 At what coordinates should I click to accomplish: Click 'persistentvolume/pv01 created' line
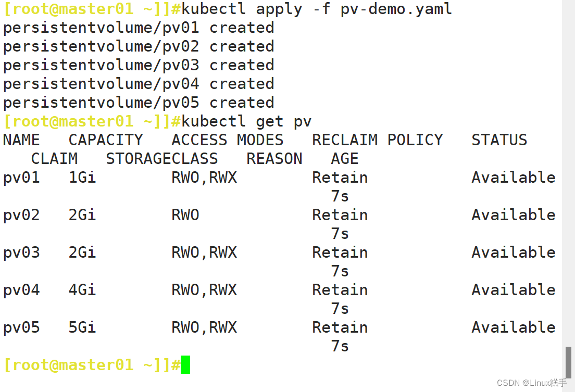coord(139,28)
